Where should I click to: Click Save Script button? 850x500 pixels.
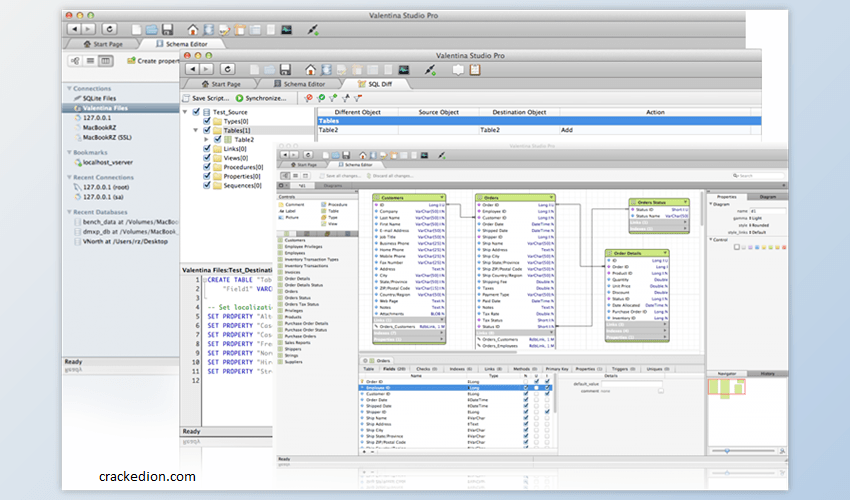(205, 98)
